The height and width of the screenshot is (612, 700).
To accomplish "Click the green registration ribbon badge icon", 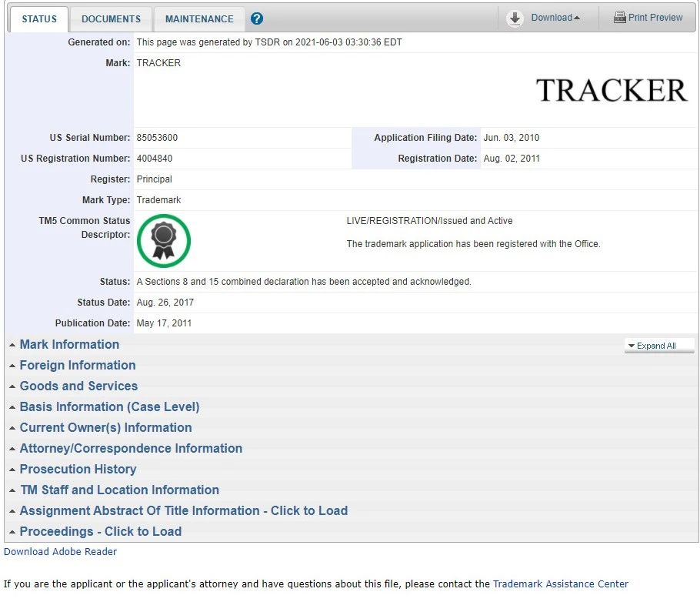I will [163, 240].
